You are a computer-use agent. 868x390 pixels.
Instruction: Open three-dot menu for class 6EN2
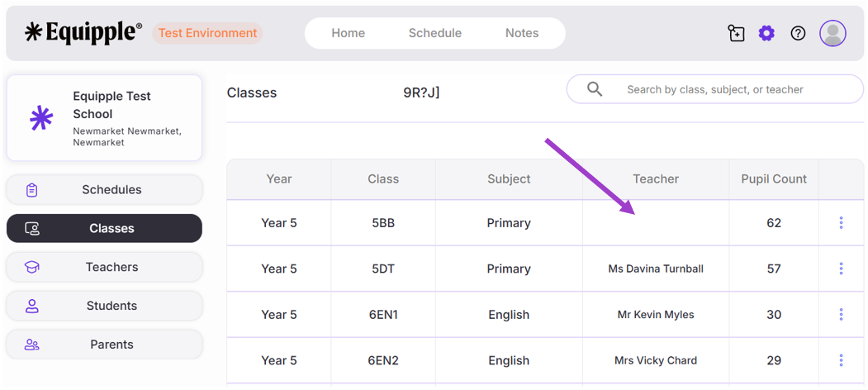tap(841, 360)
